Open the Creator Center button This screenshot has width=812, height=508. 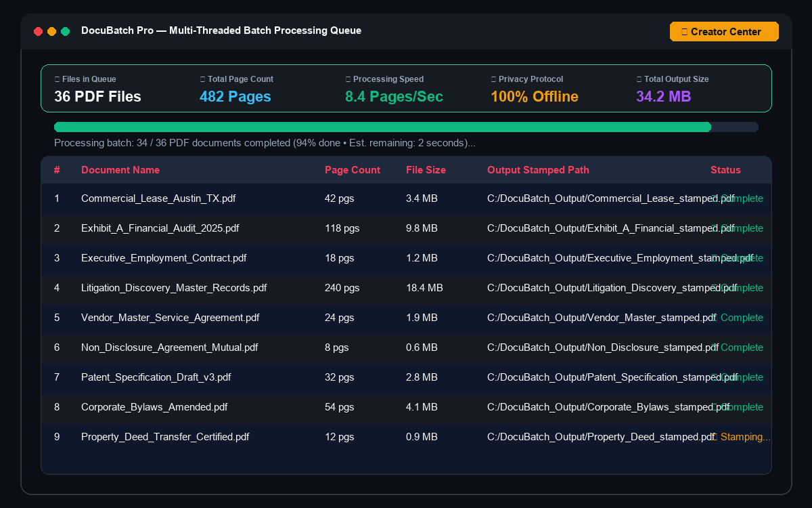click(x=724, y=32)
